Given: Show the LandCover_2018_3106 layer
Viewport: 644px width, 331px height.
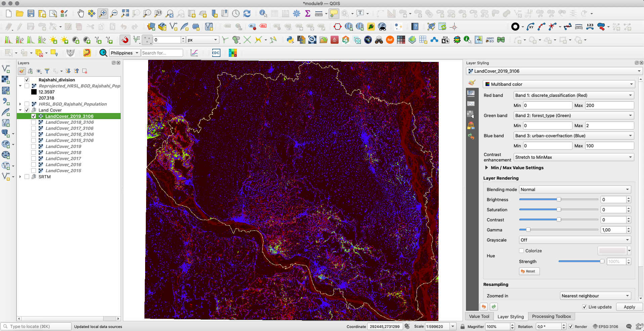Looking at the screenshot, I should (34, 122).
